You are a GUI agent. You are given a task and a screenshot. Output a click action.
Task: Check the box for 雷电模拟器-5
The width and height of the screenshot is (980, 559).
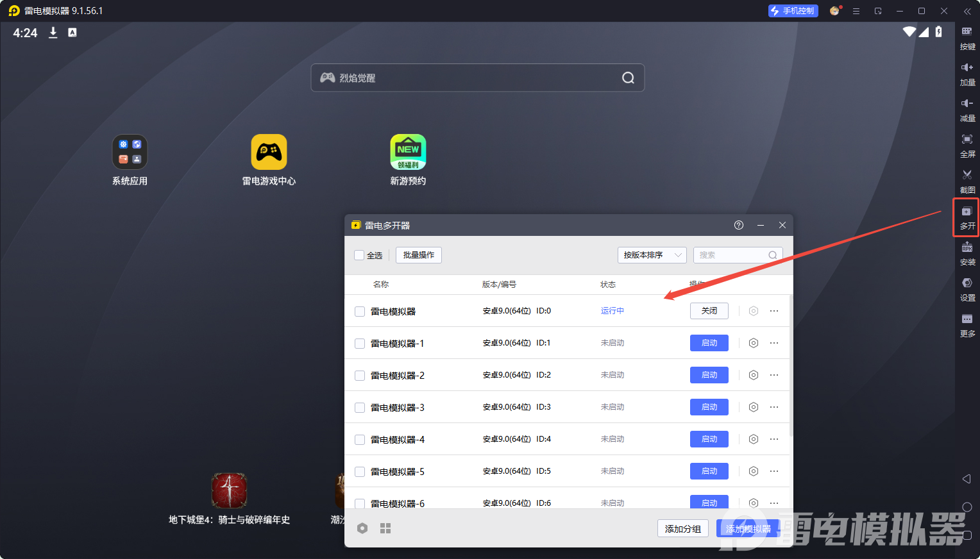click(x=360, y=472)
